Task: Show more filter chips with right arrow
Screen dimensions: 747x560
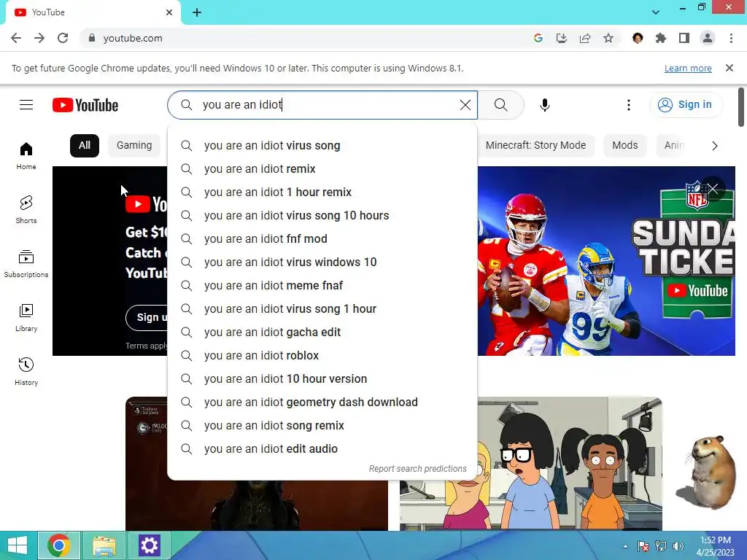Action: pyautogui.click(x=714, y=146)
